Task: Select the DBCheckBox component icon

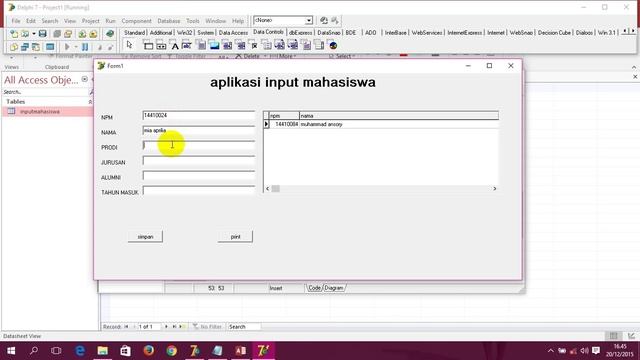Action: 253,45
